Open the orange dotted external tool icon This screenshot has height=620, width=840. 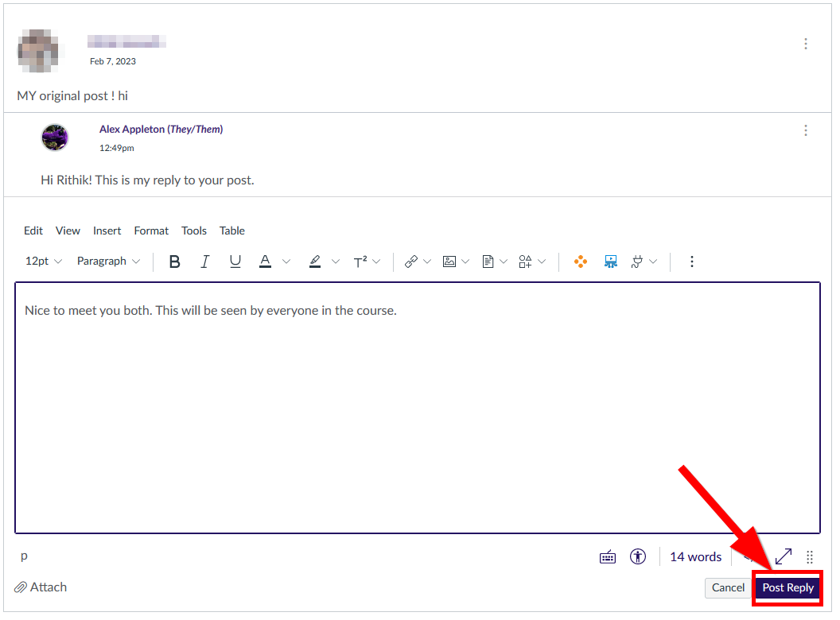(x=581, y=262)
